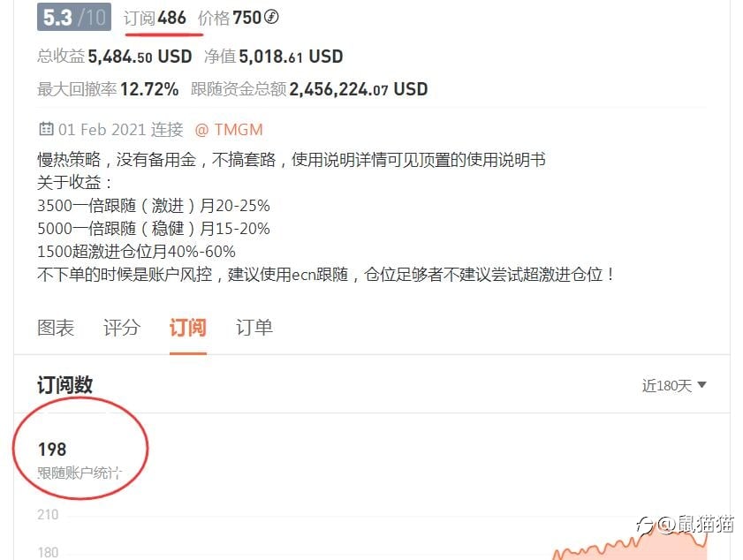
Task: Click the @鼠猫猫 watermark username
Action: pyautogui.click(x=695, y=524)
